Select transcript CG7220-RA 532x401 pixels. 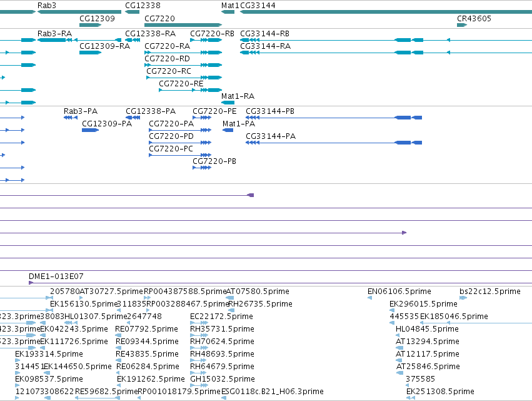(168, 46)
